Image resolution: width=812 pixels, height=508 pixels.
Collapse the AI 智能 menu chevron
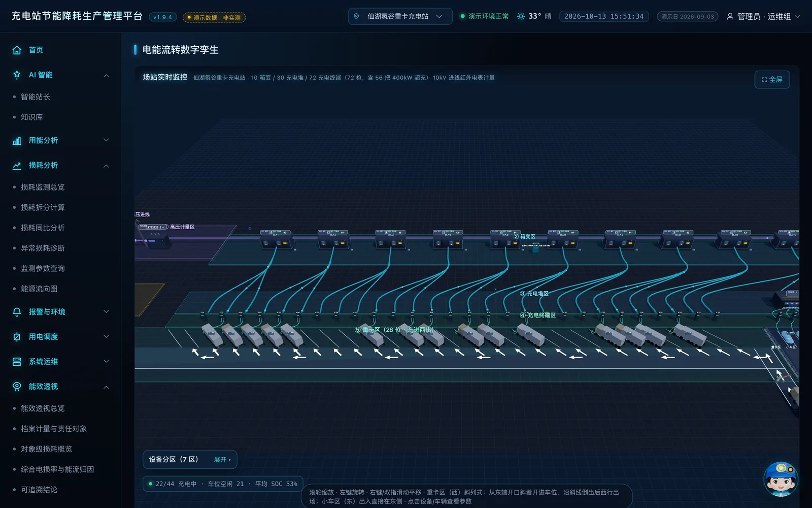(106, 75)
